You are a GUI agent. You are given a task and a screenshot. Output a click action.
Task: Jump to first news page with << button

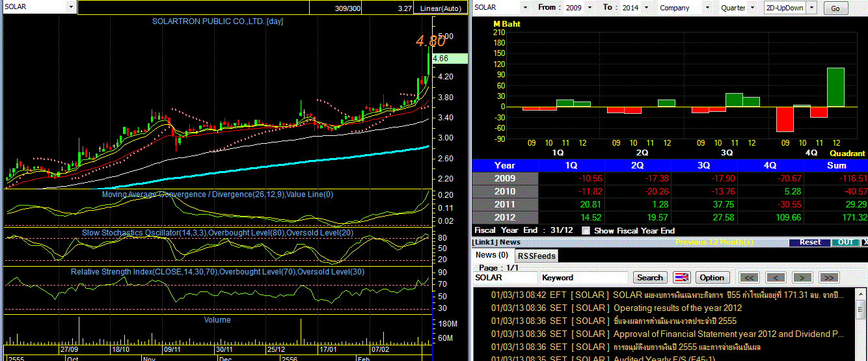pos(748,277)
